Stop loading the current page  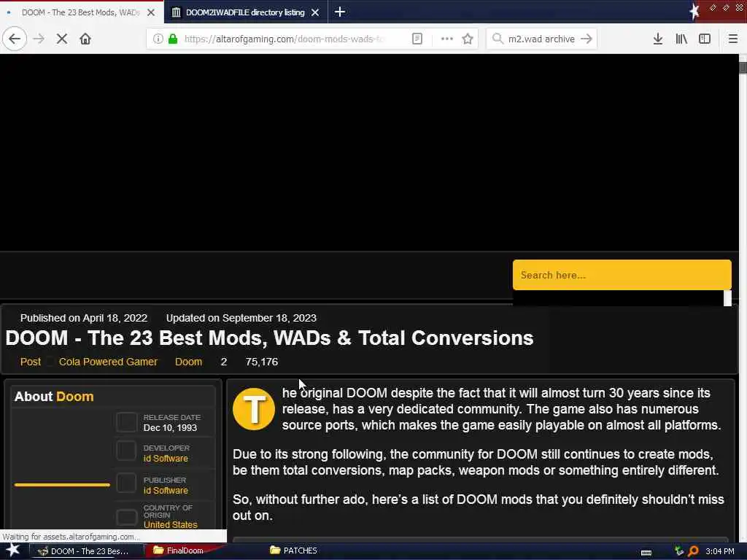point(62,39)
